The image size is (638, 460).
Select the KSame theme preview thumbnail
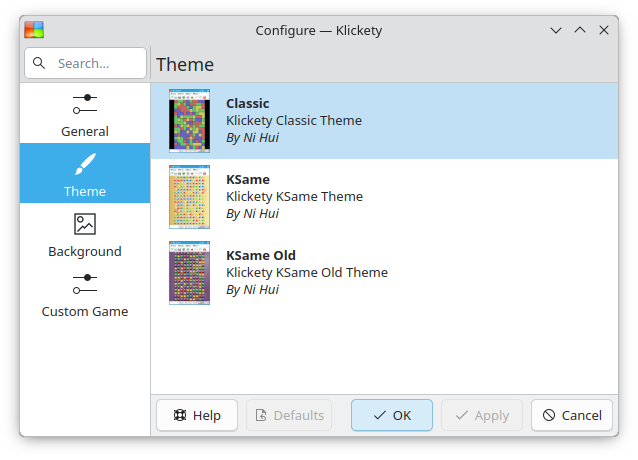click(x=190, y=197)
